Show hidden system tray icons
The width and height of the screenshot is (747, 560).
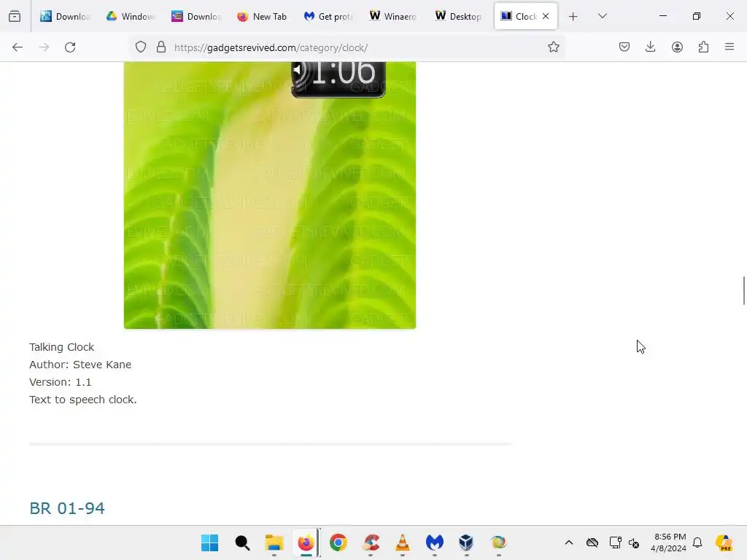click(x=569, y=542)
